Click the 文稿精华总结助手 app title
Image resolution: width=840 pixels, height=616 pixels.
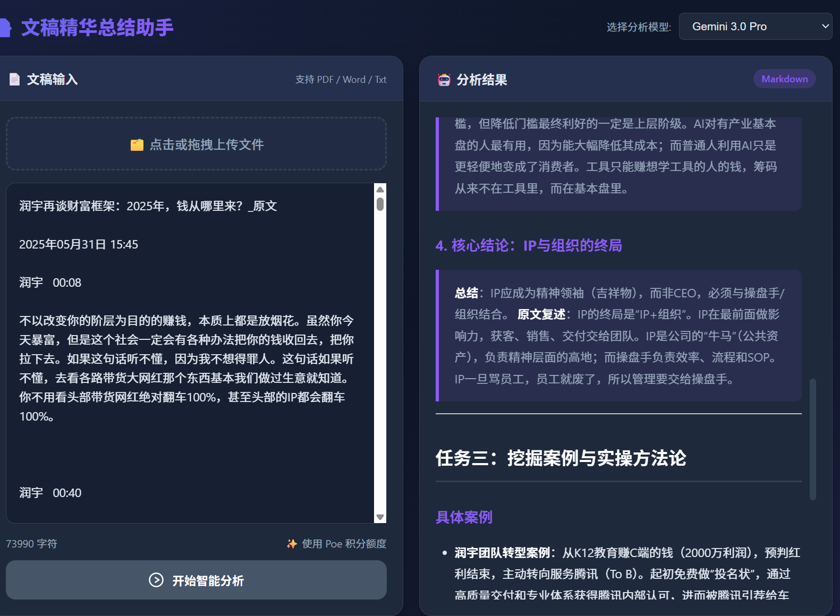point(97,28)
